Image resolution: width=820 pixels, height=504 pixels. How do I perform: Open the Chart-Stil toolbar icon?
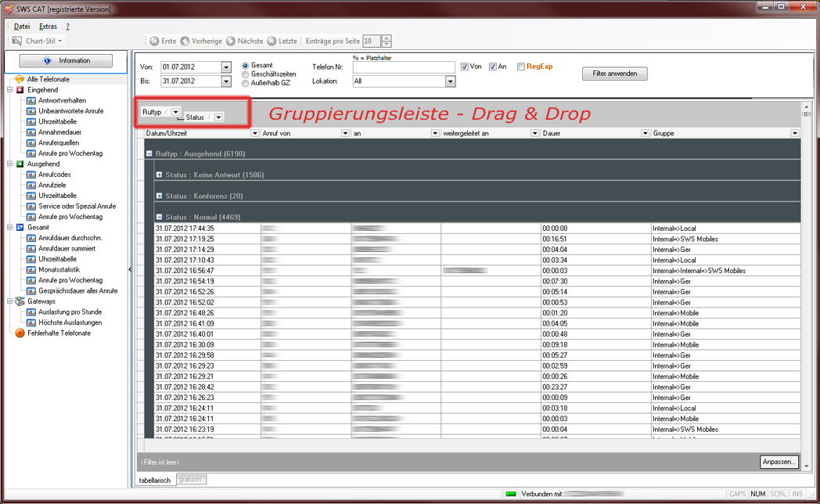click(x=17, y=41)
